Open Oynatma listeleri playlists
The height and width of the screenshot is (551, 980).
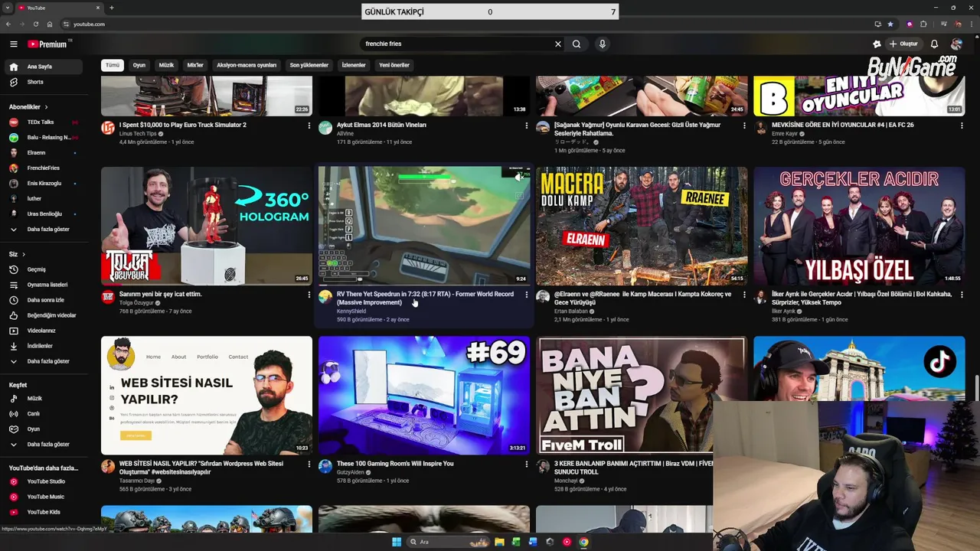click(x=43, y=285)
